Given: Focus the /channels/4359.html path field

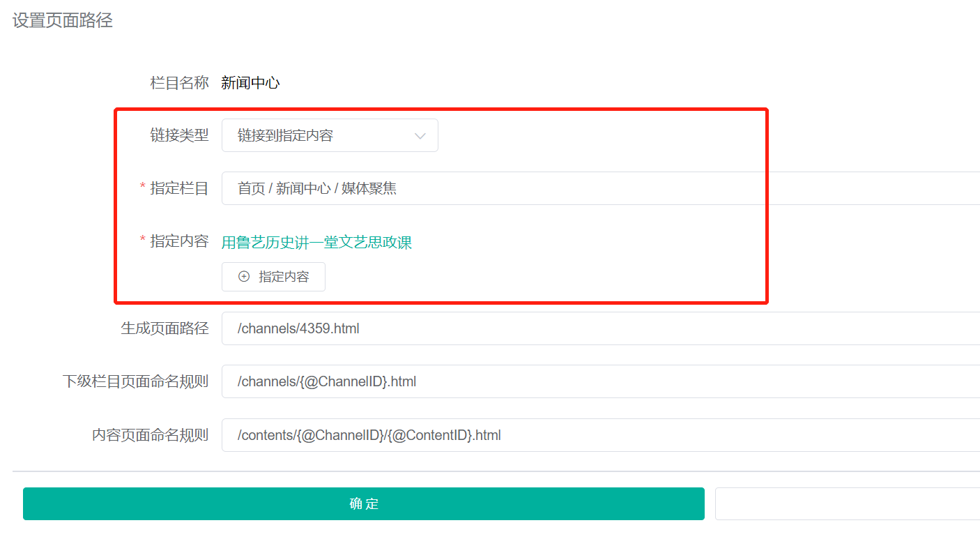Looking at the screenshot, I should click(x=599, y=328).
